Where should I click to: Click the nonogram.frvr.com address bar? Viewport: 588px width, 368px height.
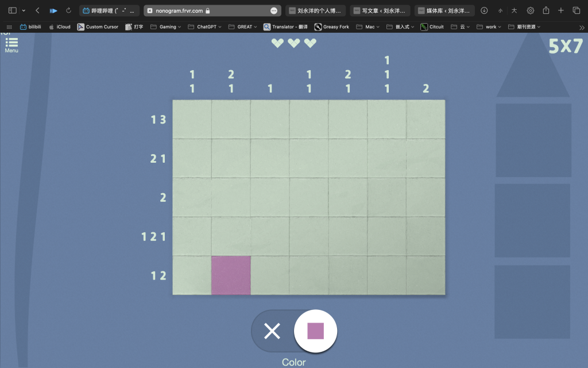207,10
